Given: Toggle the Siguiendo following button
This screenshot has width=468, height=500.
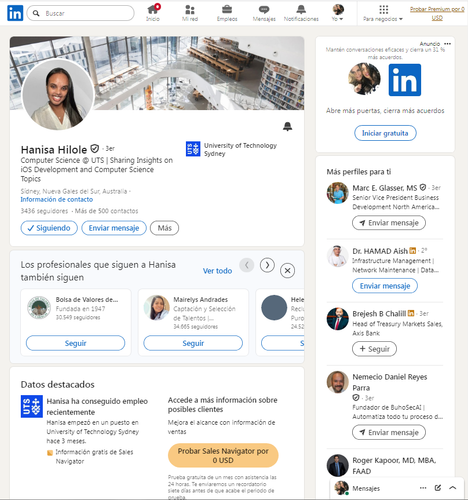Looking at the screenshot, I should pyautogui.click(x=49, y=228).
